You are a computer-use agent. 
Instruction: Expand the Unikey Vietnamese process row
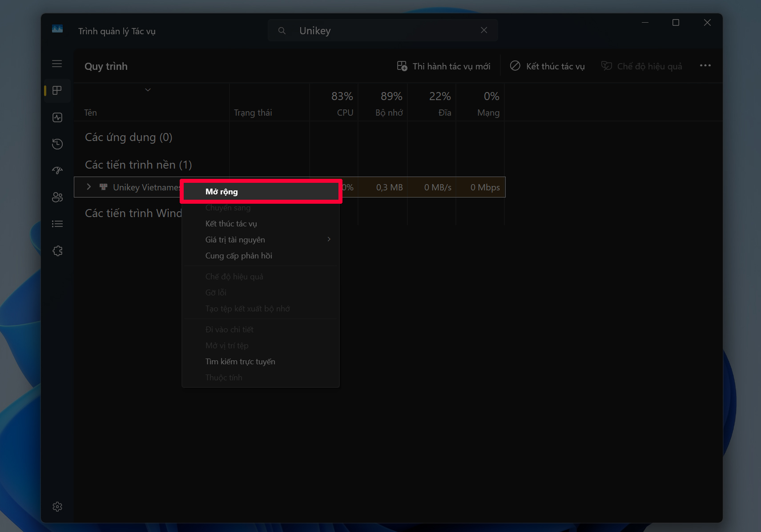[89, 187]
